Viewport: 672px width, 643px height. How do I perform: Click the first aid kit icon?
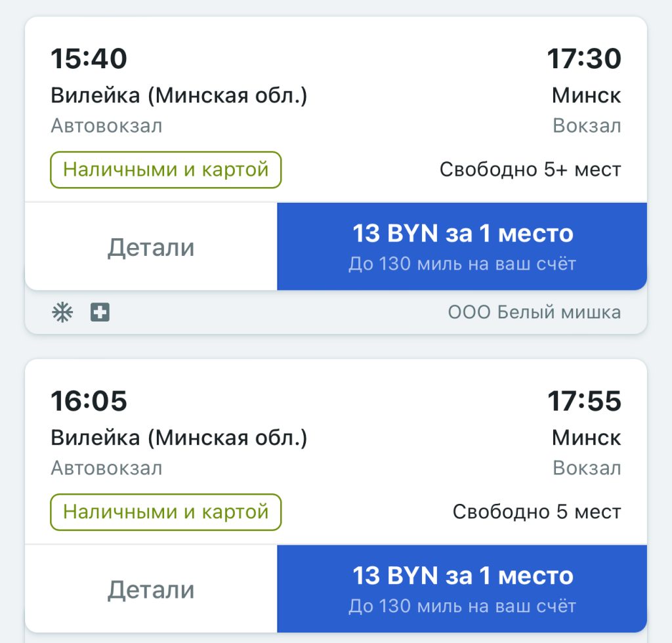(x=100, y=313)
